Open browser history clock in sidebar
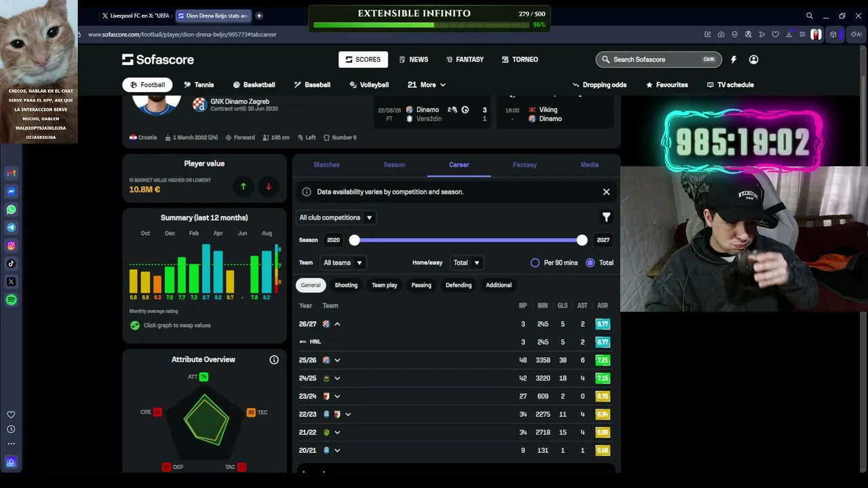This screenshot has height=488, width=868. point(11,429)
